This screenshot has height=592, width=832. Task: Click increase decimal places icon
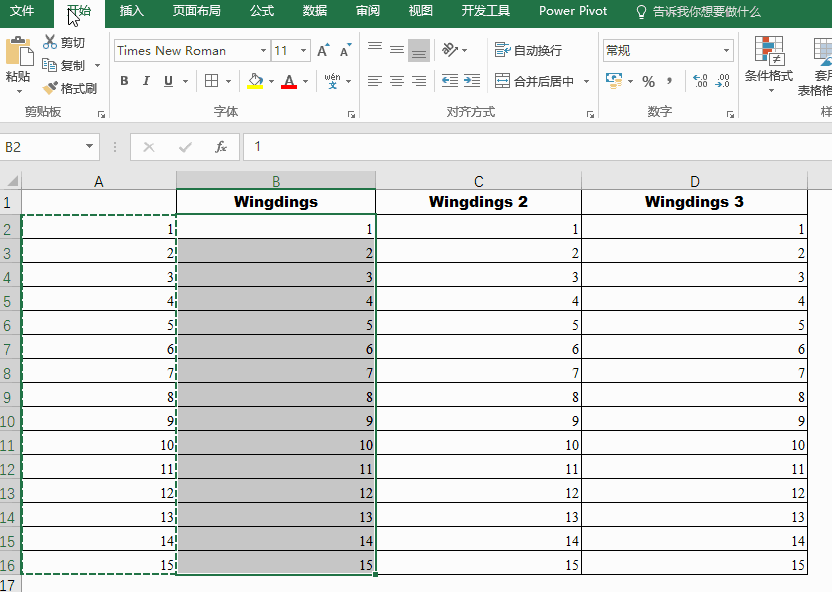click(x=700, y=81)
